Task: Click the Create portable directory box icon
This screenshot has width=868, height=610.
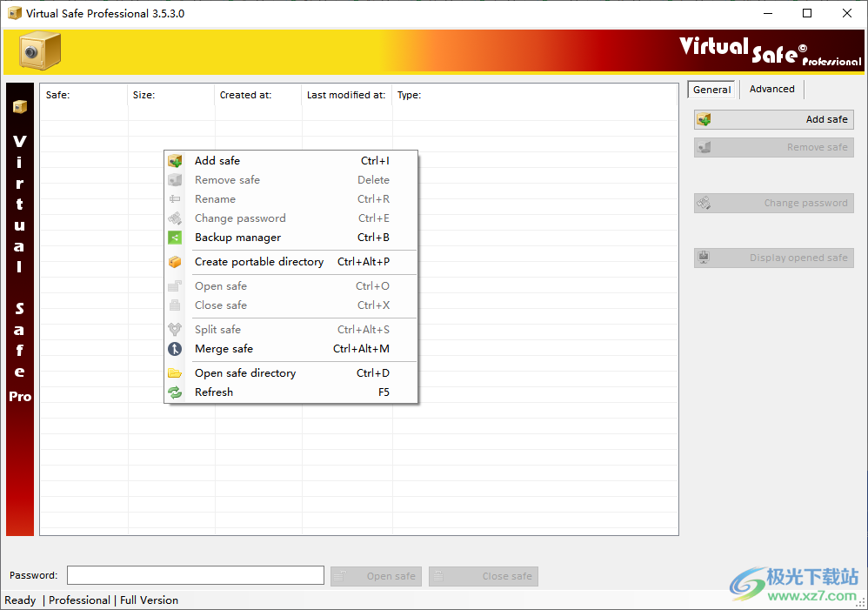Action: [175, 262]
